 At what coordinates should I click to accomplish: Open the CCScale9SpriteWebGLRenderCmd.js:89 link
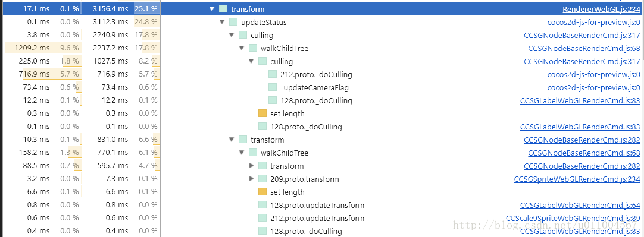[x=573, y=218]
